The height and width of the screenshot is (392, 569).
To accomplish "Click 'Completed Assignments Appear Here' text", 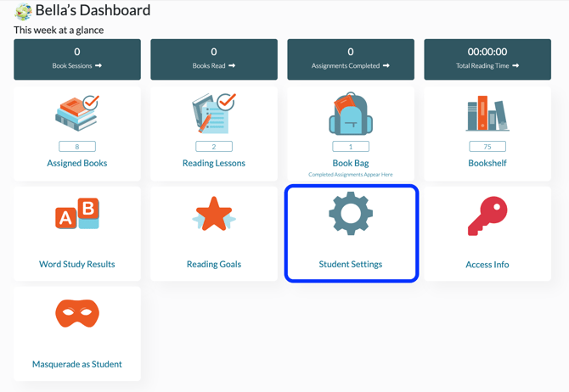I will pos(351,175).
